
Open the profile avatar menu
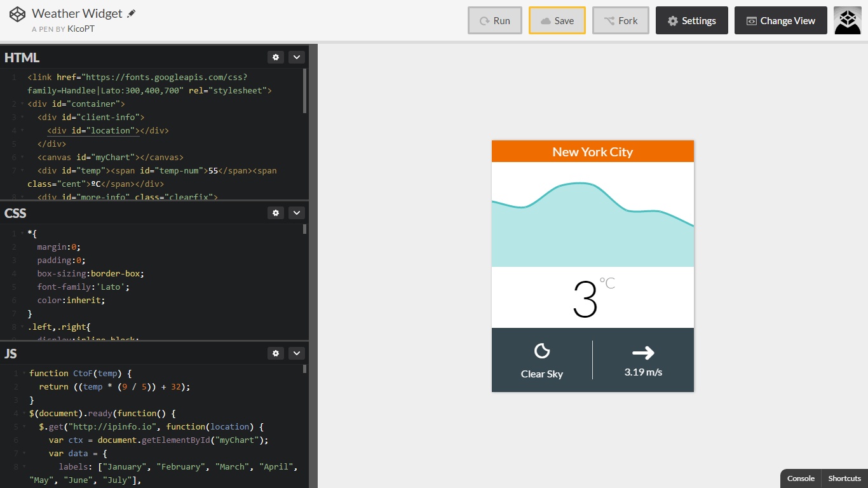click(x=848, y=20)
